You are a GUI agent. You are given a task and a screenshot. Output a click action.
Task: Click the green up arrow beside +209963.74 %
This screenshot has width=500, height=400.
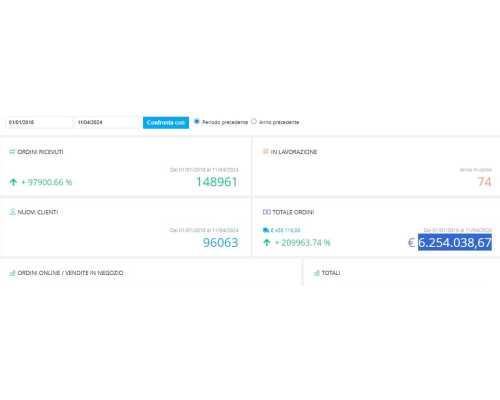tap(267, 243)
